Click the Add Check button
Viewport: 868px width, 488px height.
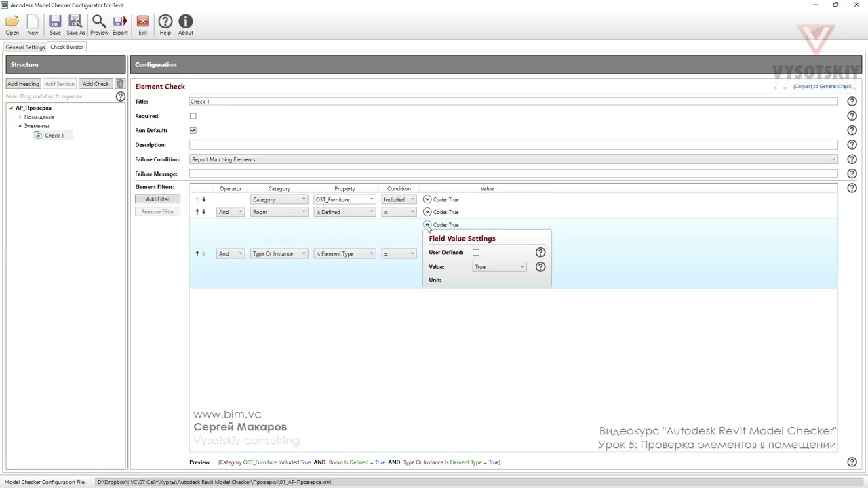(96, 83)
